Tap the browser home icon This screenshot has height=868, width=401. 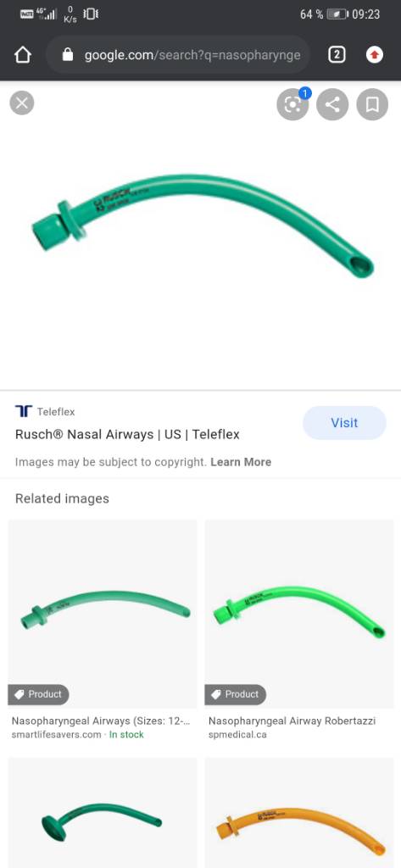point(23,55)
